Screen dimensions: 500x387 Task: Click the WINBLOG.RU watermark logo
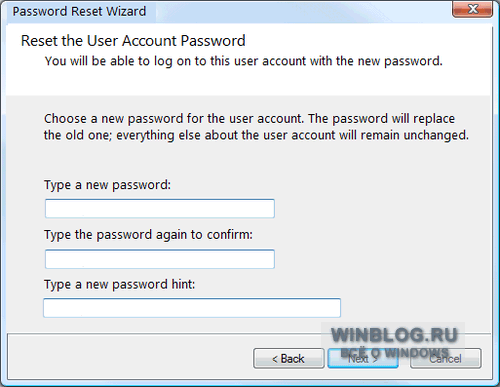(395, 335)
